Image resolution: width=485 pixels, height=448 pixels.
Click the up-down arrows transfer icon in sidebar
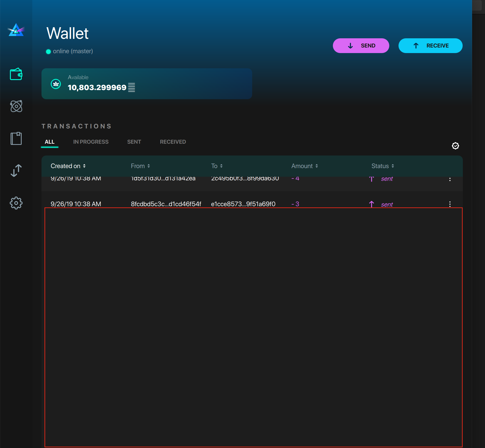(x=16, y=170)
